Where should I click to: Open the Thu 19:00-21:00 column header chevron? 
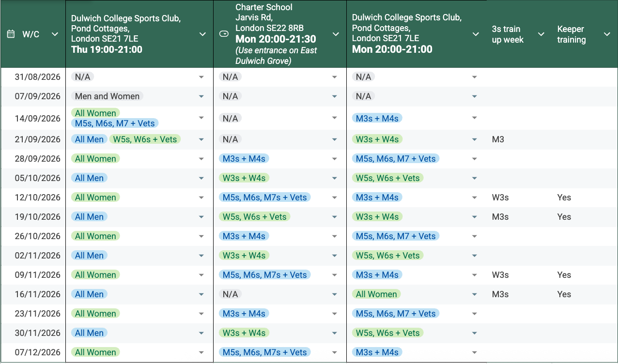click(202, 34)
